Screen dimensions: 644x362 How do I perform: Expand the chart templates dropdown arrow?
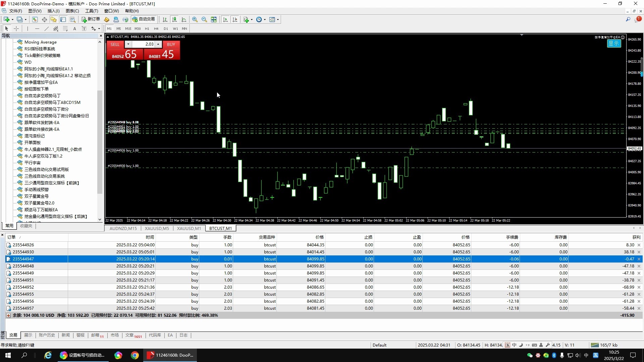[x=278, y=19]
